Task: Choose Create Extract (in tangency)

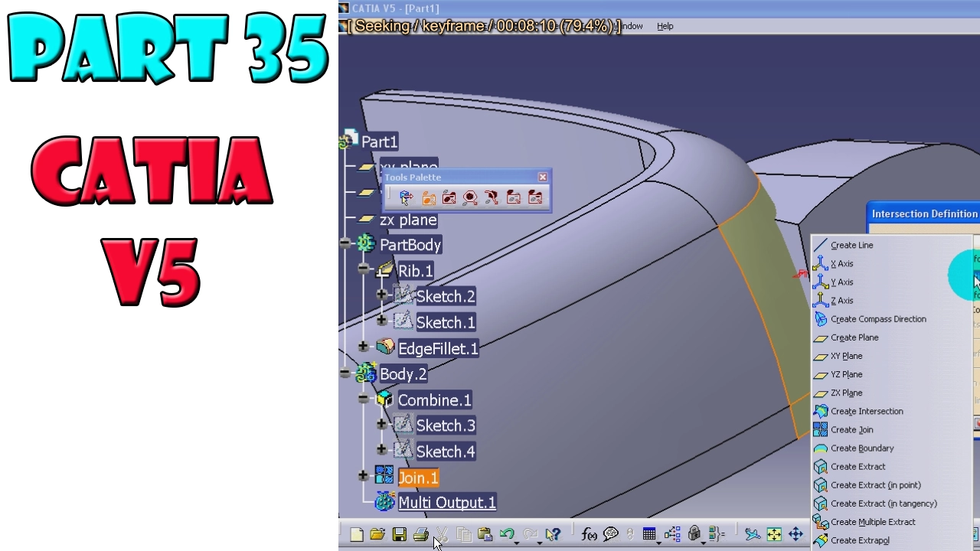Action: click(x=884, y=504)
